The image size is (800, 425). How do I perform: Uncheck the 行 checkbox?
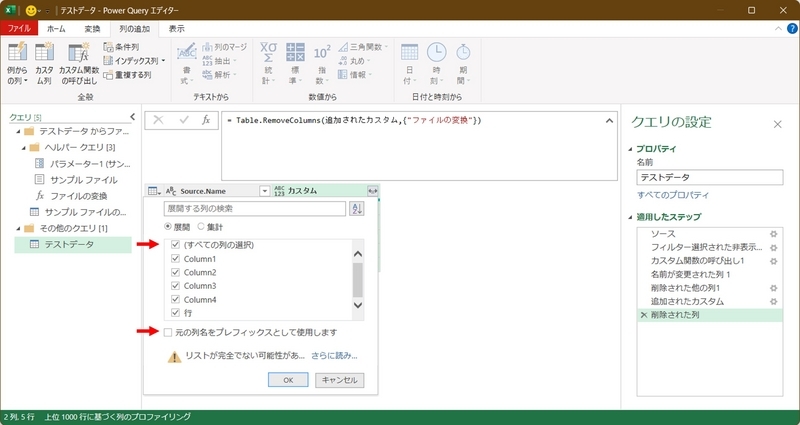coord(176,312)
